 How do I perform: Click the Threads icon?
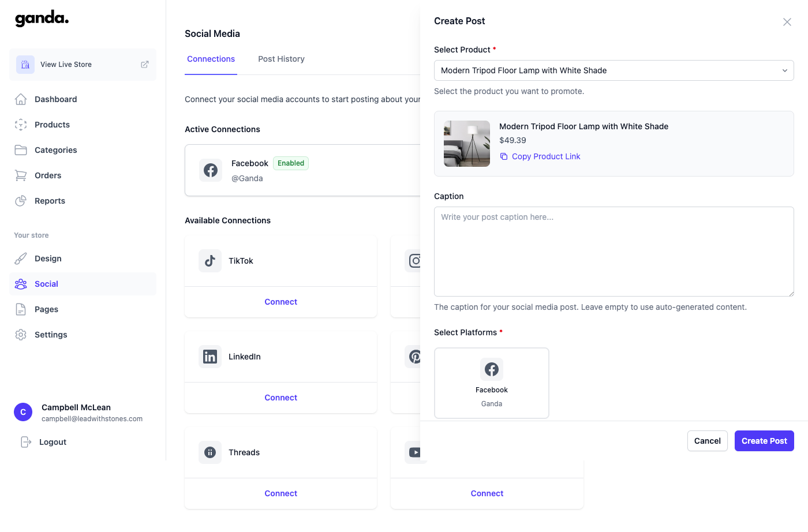pos(210,452)
